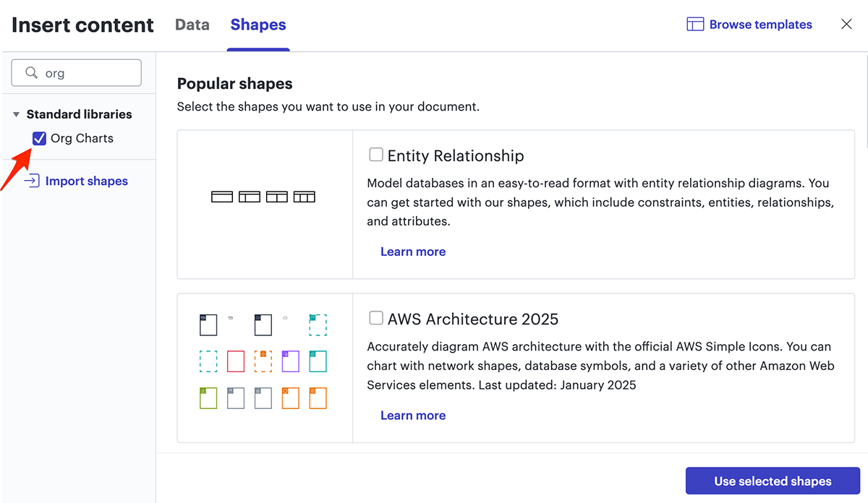Click the Import shapes link text
This screenshot has height=503, width=868.
point(86,181)
